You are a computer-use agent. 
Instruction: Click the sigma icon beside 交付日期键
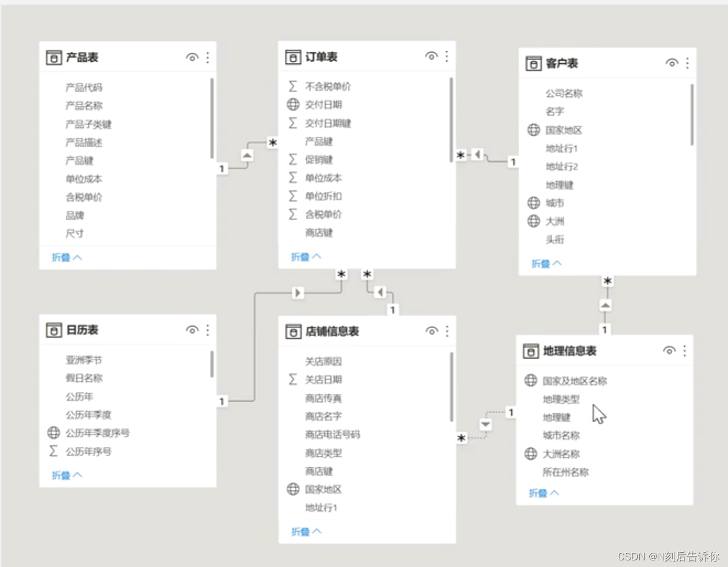(x=293, y=123)
